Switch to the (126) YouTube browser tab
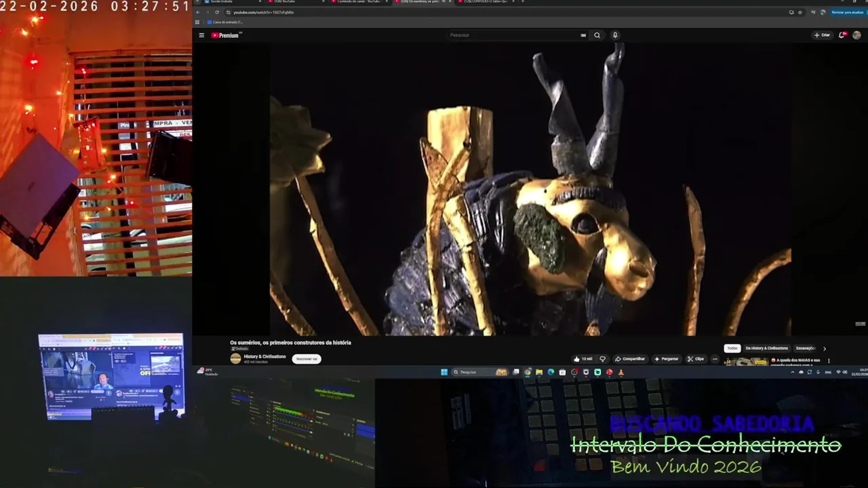This screenshot has height=488, width=868. (296, 1)
